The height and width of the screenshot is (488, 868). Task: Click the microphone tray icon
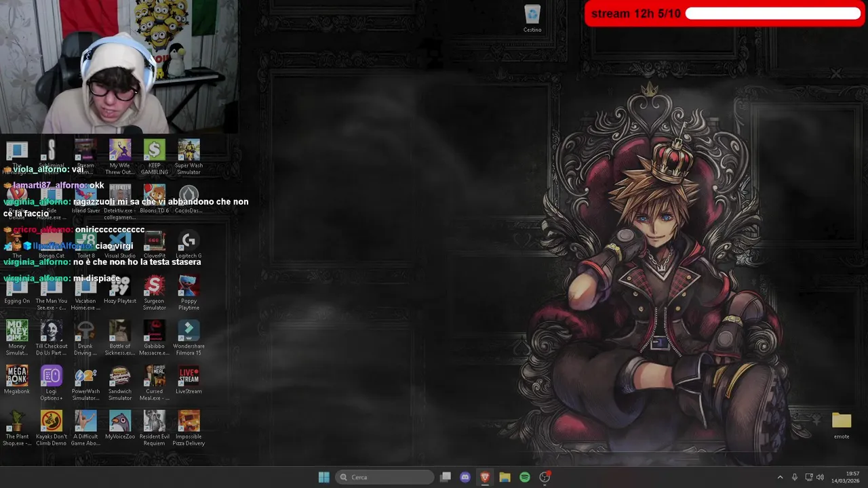coord(795,477)
